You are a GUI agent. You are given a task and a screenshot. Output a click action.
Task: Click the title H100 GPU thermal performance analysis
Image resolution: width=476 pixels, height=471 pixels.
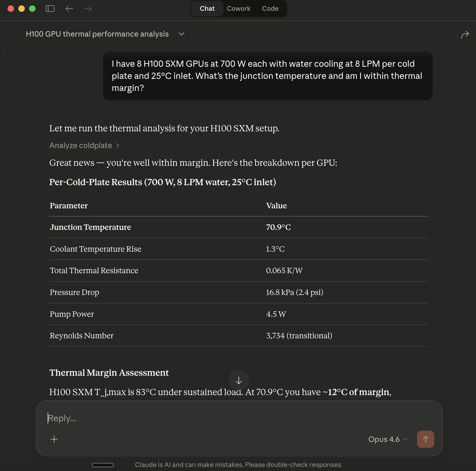click(97, 34)
